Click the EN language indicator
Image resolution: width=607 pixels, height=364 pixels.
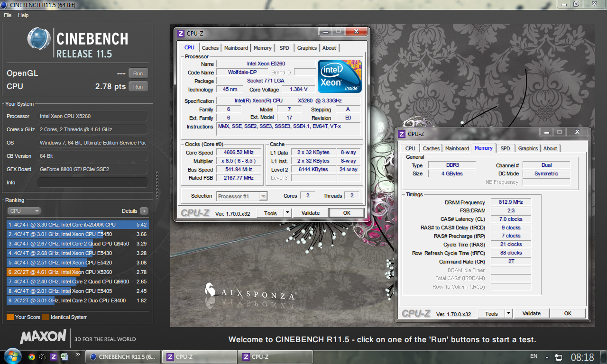(x=533, y=356)
